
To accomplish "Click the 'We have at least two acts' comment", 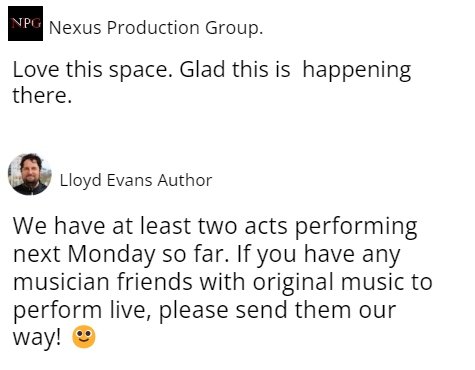I will [x=222, y=282].
